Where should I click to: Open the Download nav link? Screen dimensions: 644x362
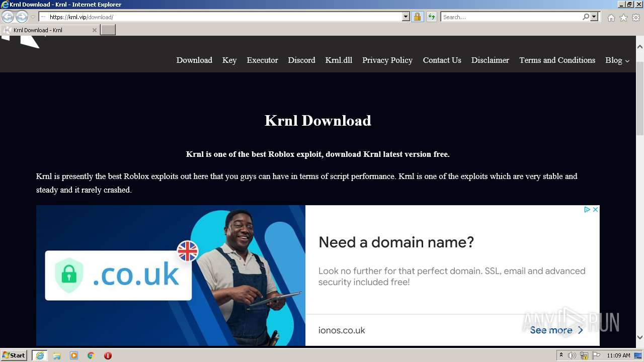(194, 60)
